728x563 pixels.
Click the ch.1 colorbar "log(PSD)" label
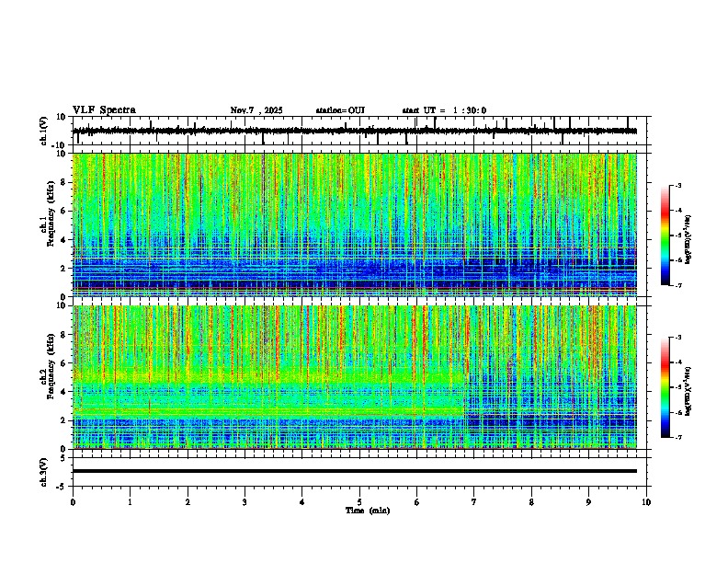pyautogui.click(x=688, y=239)
